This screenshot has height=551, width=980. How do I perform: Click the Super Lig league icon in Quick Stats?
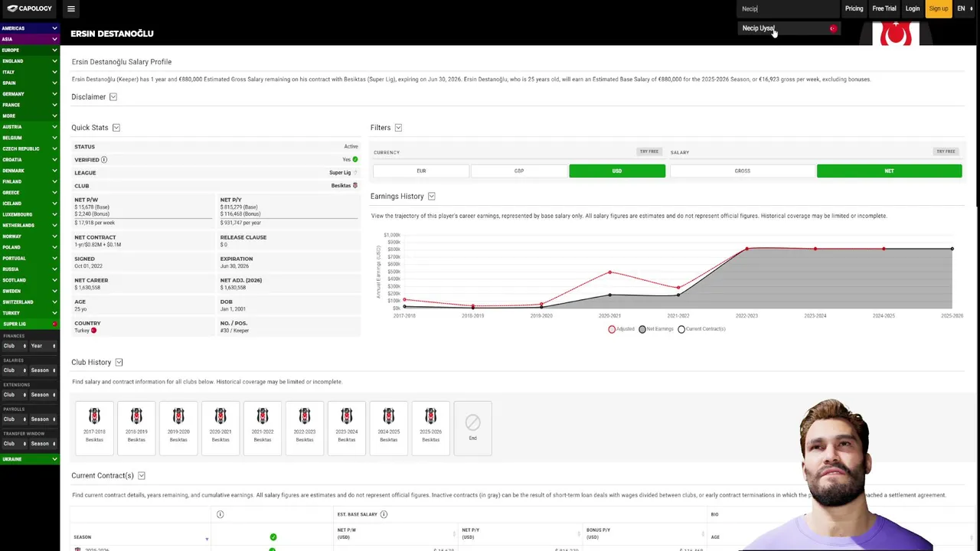point(355,173)
